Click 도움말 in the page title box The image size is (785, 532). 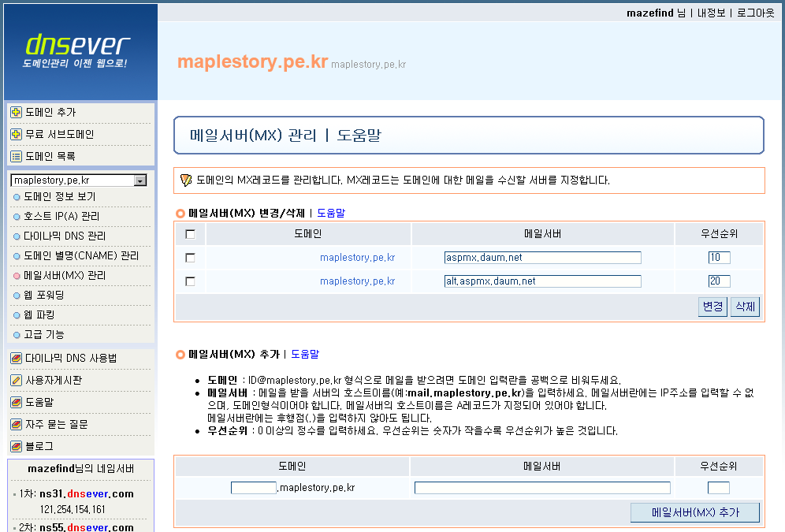359,135
